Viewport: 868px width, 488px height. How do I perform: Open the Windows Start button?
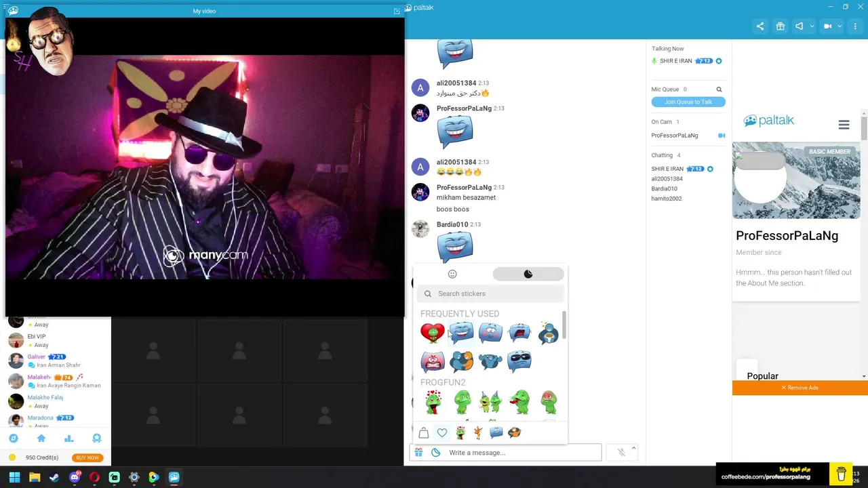(x=14, y=477)
